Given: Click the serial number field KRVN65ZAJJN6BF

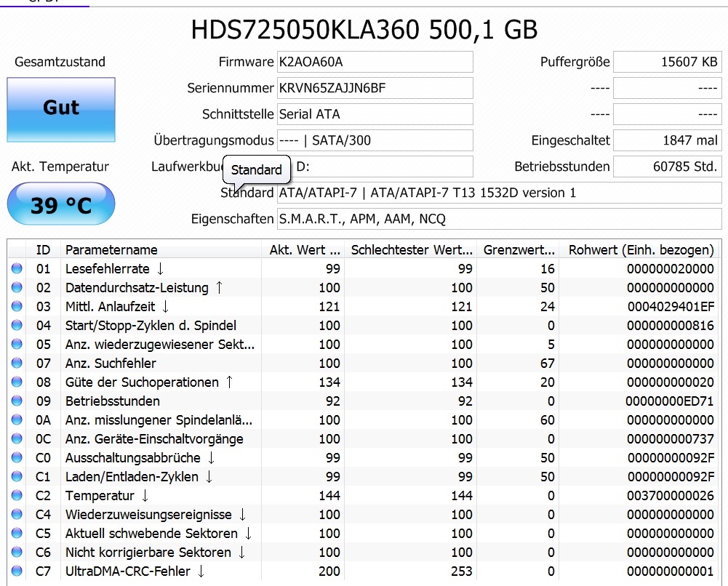Looking at the screenshot, I should click(375, 88).
